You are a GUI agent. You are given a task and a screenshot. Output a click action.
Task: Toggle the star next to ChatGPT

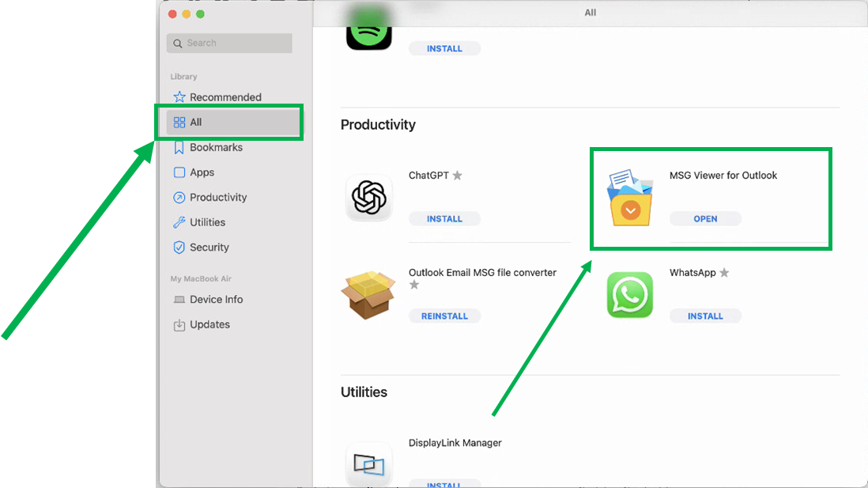457,176
